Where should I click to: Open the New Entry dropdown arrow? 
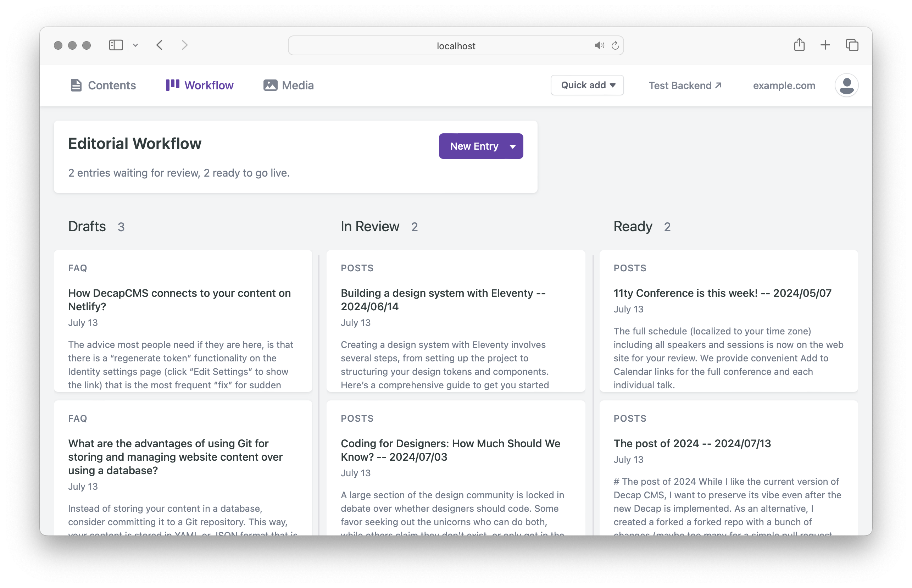(x=513, y=146)
